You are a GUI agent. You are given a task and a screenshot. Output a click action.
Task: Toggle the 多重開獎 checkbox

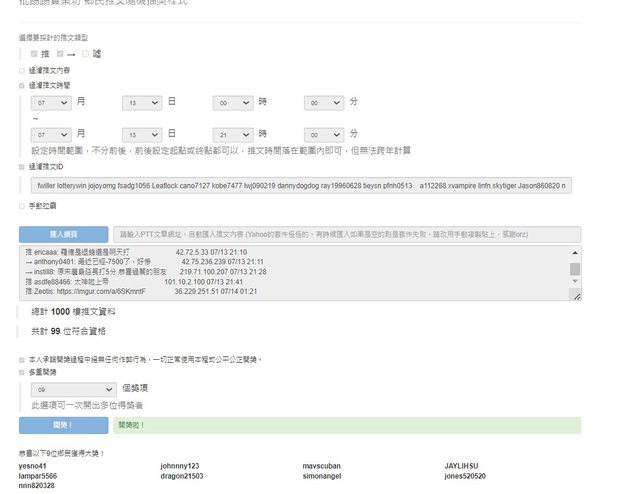point(22,372)
